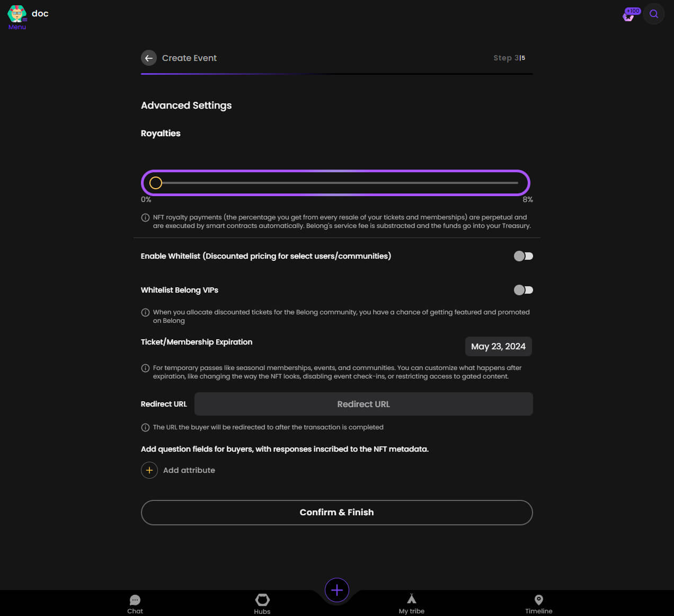The width and height of the screenshot is (674, 616).
Task: Toggle Whitelist Belong VIPs switch
Action: click(x=524, y=290)
